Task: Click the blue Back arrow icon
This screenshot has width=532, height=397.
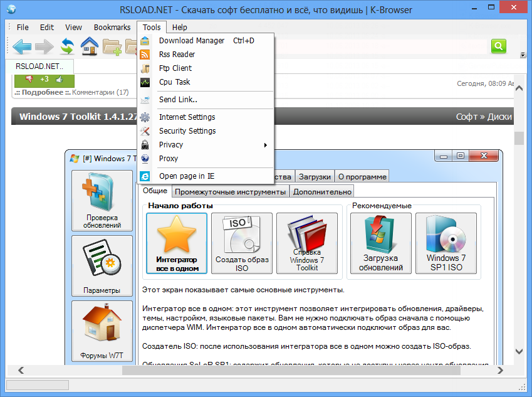Action: click(x=22, y=46)
